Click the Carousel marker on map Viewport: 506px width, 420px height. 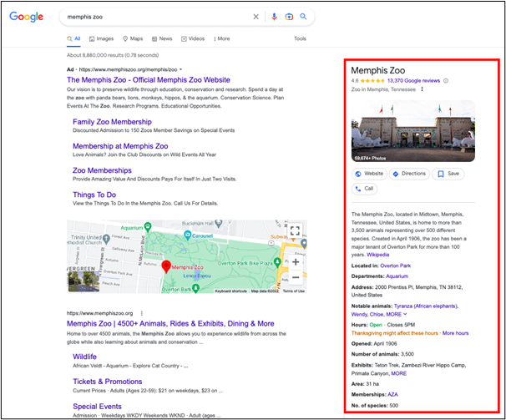[188, 235]
